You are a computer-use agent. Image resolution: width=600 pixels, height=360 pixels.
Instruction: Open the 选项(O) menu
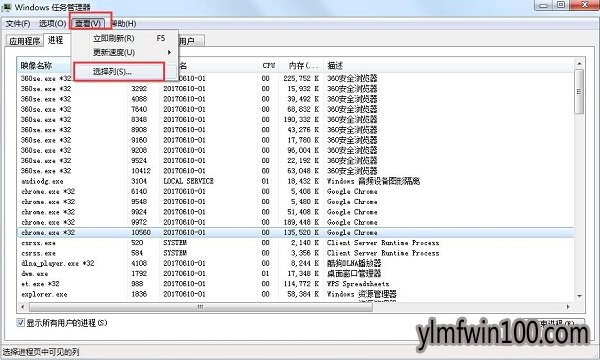52,24
